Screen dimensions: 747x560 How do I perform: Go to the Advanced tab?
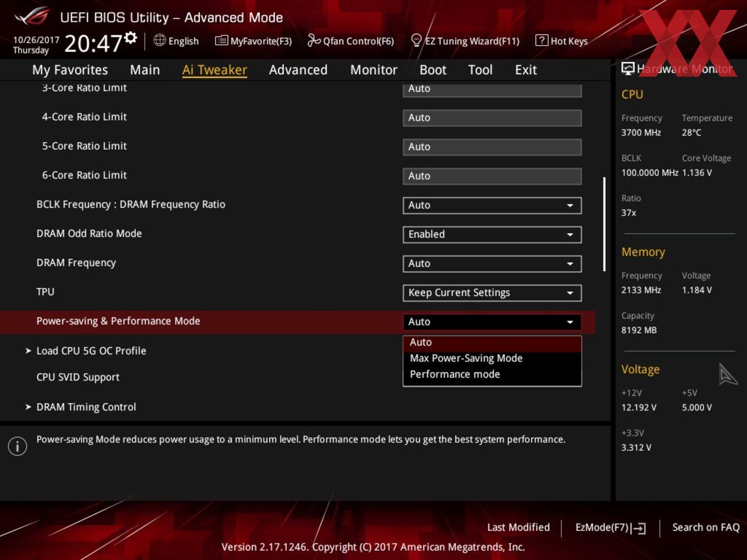pyautogui.click(x=298, y=70)
